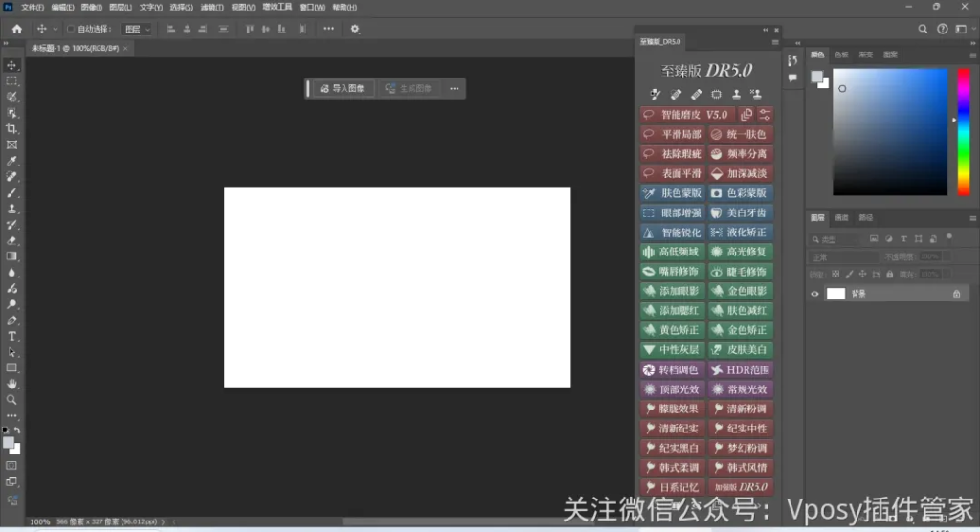This screenshot has width=980, height=532.
Task: Click the DR5.0 panel marquee selection icon
Action: [x=716, y=95]
